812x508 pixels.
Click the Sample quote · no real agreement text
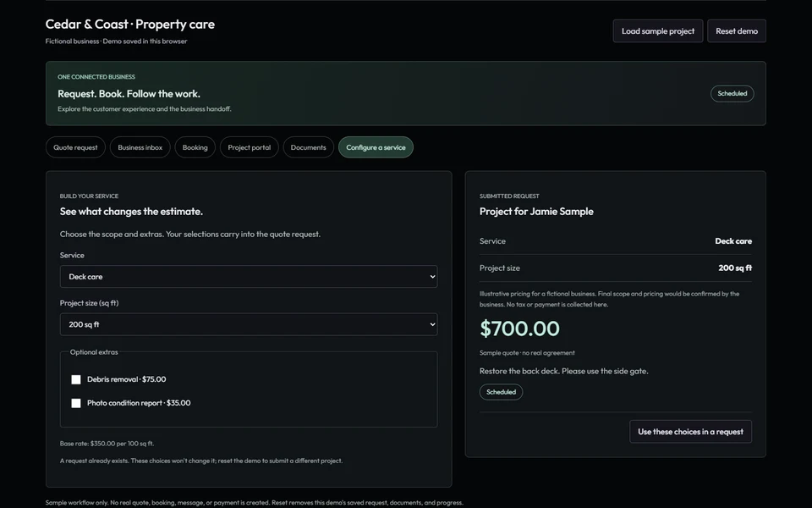click(527, 352)
